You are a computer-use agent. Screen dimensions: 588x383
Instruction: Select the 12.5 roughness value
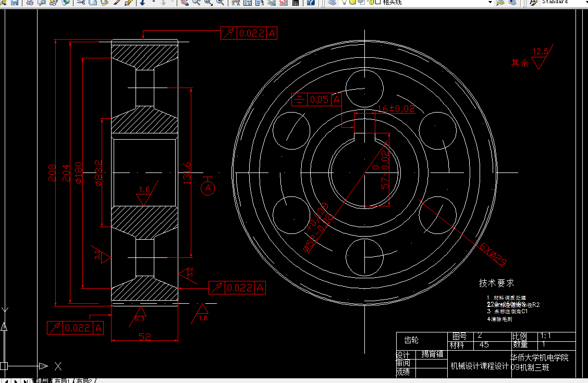540,52
